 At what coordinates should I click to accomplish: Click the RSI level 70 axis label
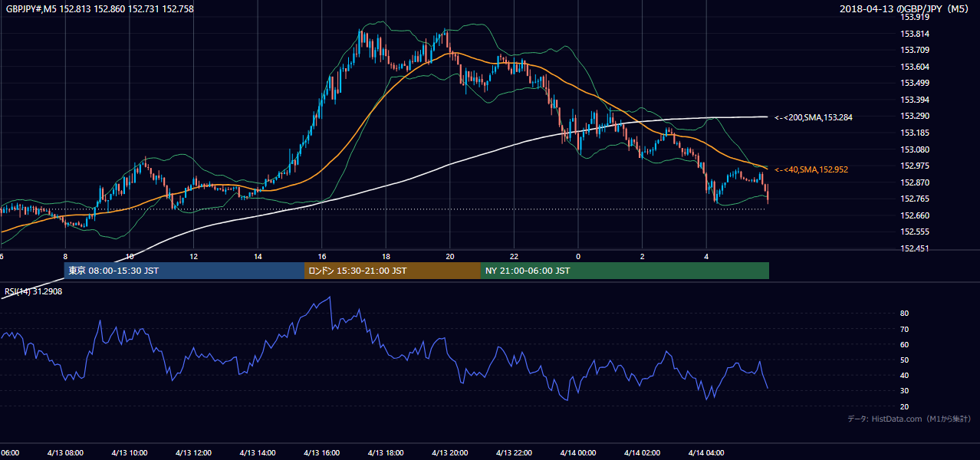click(904, 329)
